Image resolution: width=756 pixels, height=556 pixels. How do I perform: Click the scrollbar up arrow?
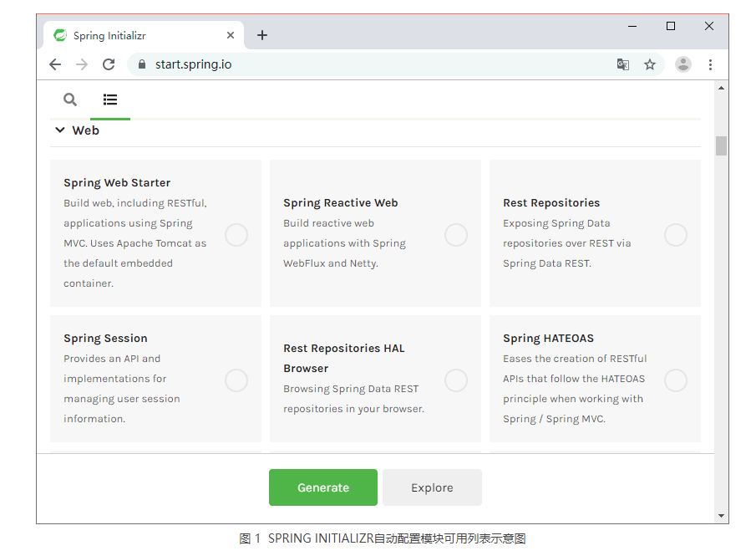click(x=721, y=88)
